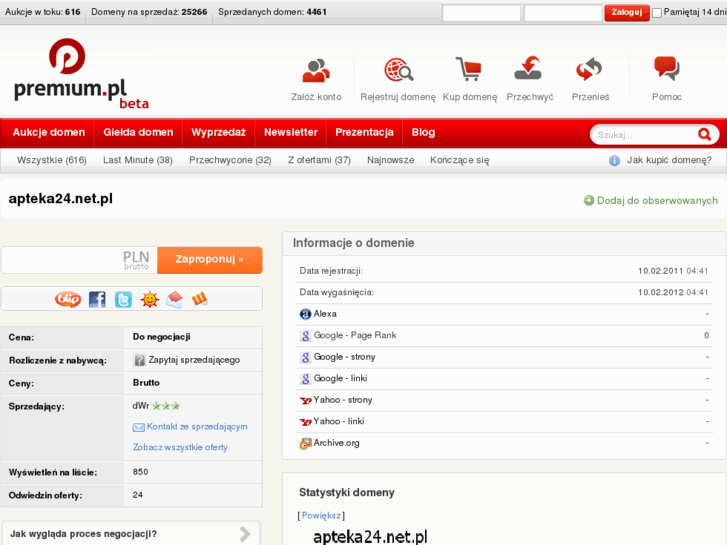Click Jak kupić domenę? link
This screenshot has height=545, width=727.
(669, 160)
